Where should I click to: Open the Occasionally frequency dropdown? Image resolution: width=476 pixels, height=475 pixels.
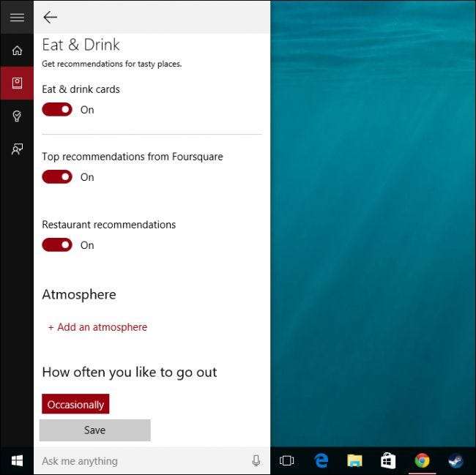coord(75,404)
